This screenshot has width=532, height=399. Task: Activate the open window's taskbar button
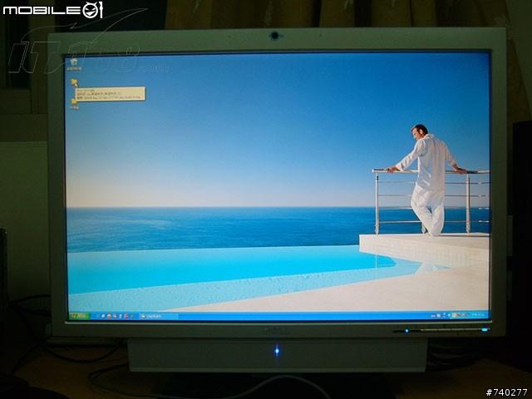(158, 316)
